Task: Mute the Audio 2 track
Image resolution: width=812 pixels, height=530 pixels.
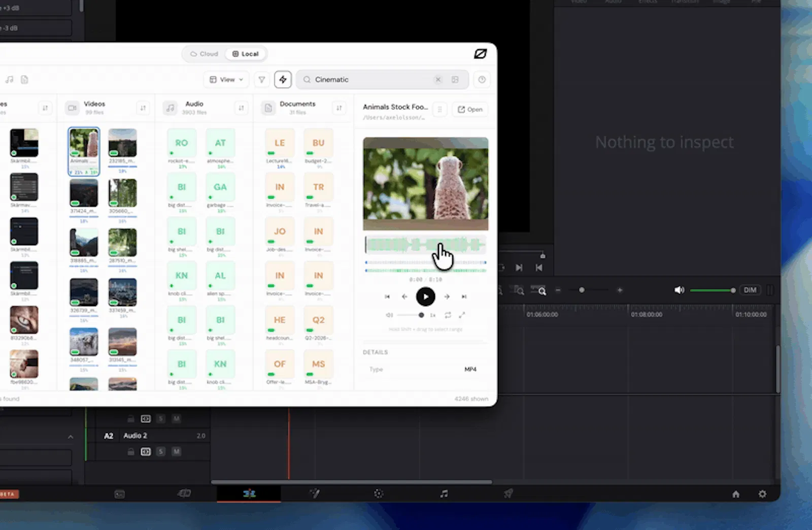Action: (176, 451)
